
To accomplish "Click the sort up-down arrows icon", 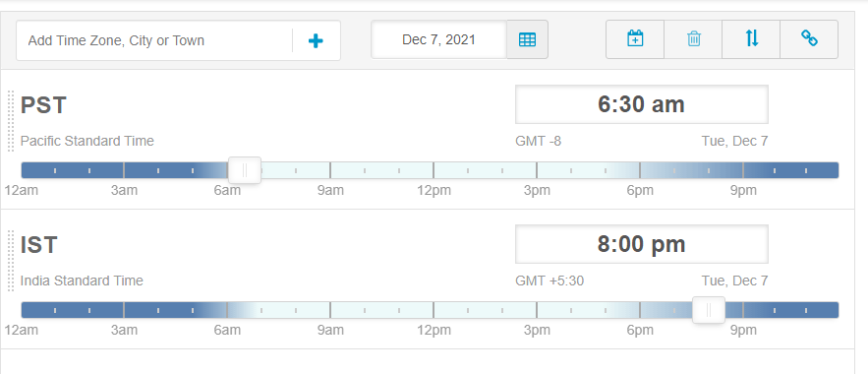I will 751,39.
